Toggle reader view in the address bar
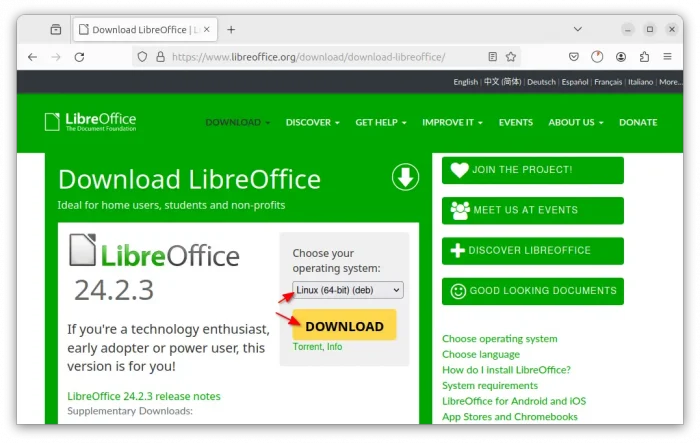The image size is (700, 443). (492, 57)
